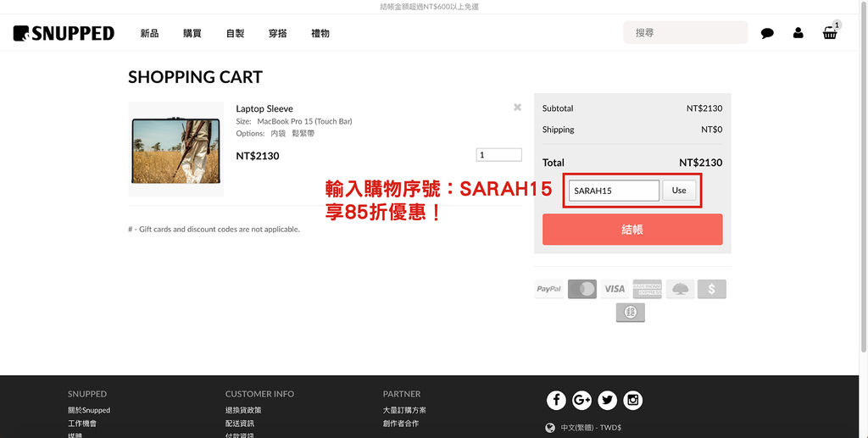This screenshot has width=868, height=438.
Task: Open the Laptop Sleeve product thumbnail
Action: pos(176,149)
